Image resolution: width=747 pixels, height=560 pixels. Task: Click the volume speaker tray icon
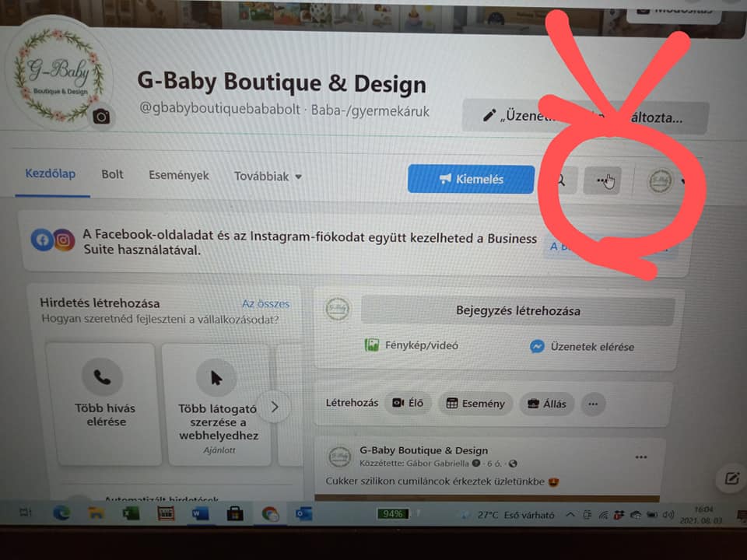click(x=668, y=515)
